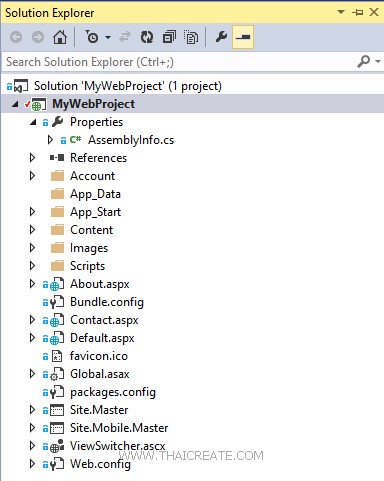This screenshot has width=384, height=481.
Task: Click the Pending Changes Filter clock icon
Action: pyautogui.click(x=92, y=37)
